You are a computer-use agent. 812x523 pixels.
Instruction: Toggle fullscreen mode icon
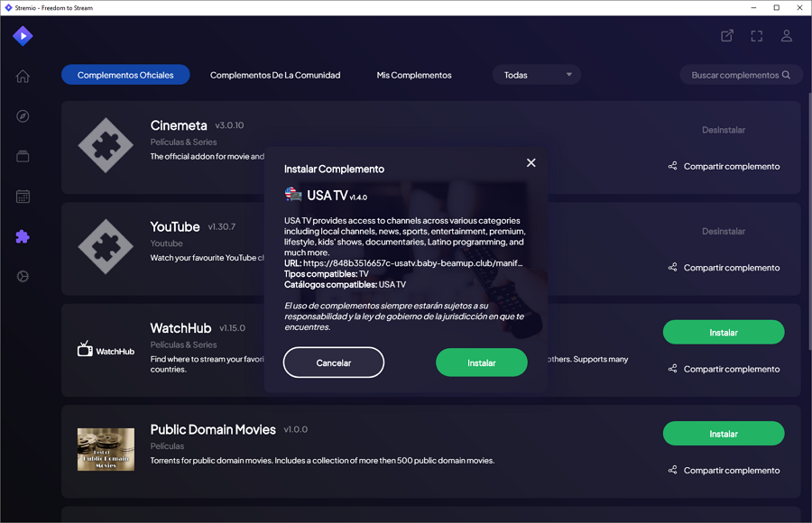pyautogui.click(x=757, y=36)
